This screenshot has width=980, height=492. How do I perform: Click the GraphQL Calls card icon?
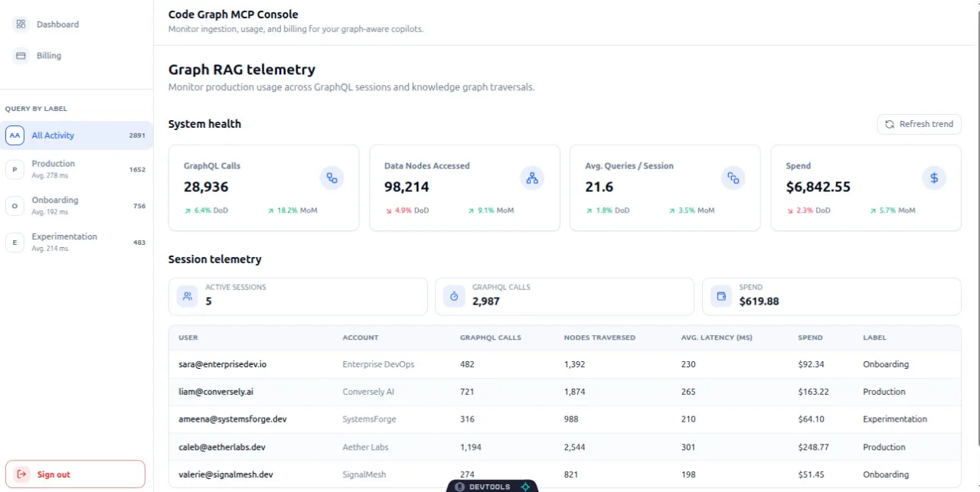tap(332, 178)
